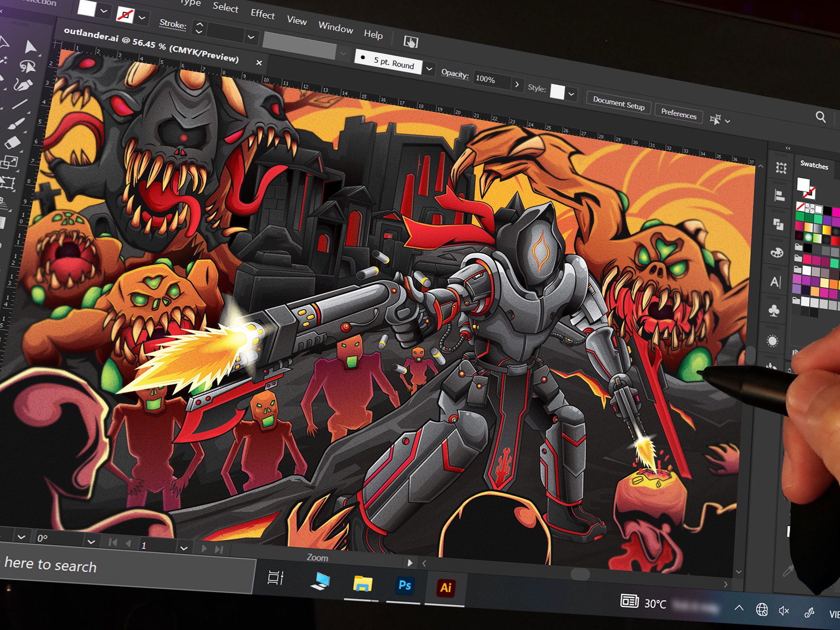
Task: Select the Direct Selection arrow tool
Action: click(x=30, y=47)
